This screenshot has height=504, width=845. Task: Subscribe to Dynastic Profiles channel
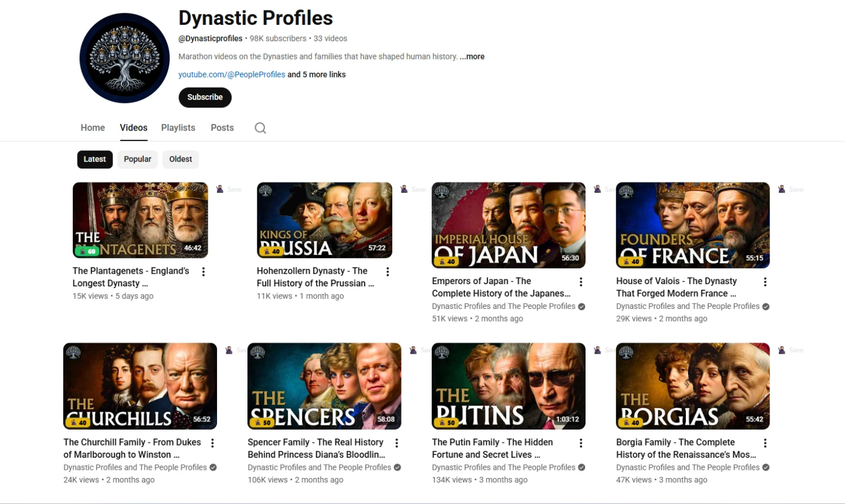point(205,97)
